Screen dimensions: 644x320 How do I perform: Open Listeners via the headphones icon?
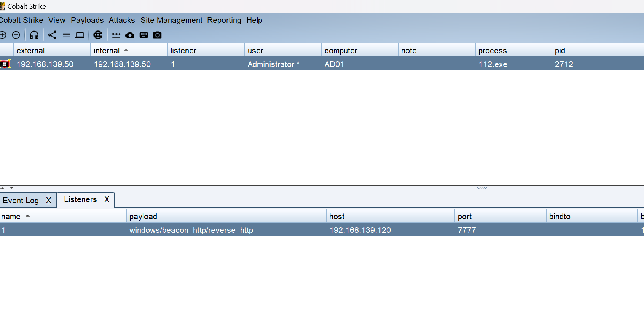pos(34,35)
